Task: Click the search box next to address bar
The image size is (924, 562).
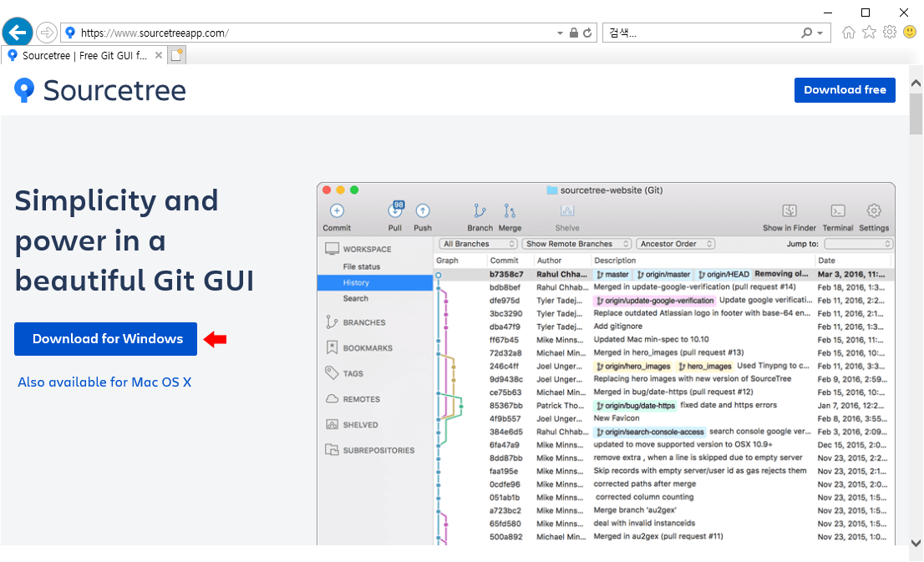Action: [x=701, y=33]
